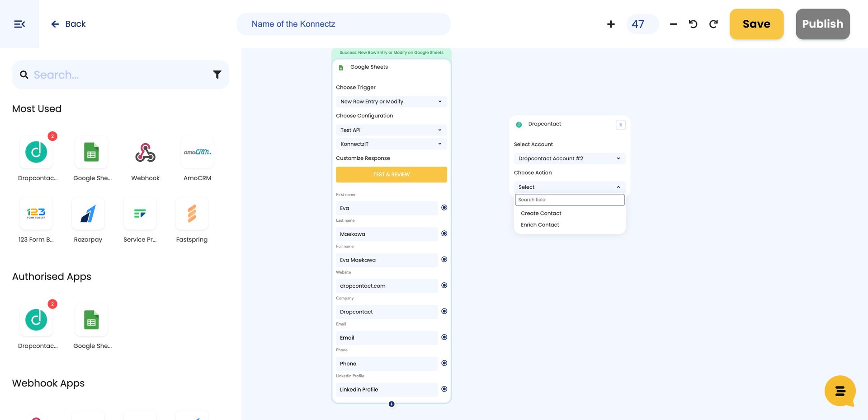Screen dimensions: 868x420
Task: Toggle the Full name radio button
Action: 444,259
